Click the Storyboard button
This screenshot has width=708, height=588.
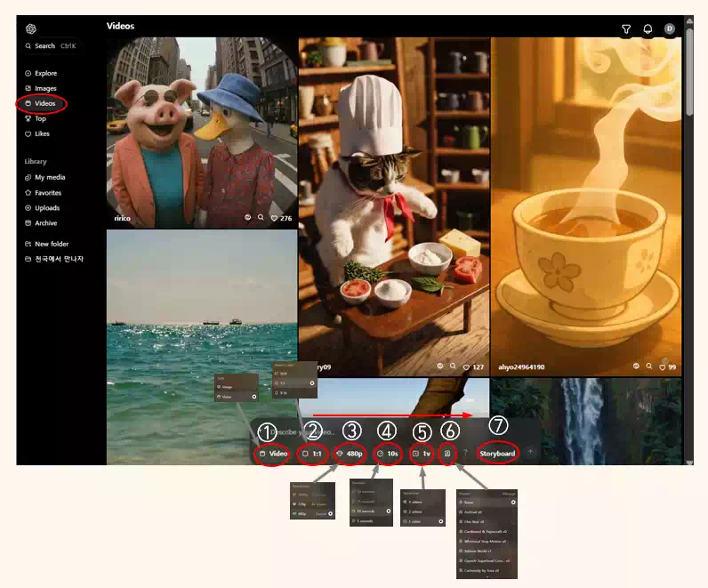(x=497, y=454)
